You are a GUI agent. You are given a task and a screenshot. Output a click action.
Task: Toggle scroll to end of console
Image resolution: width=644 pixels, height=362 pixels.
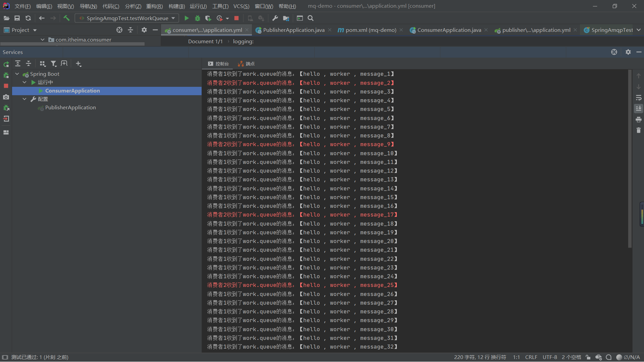click(x=639, y=108)
